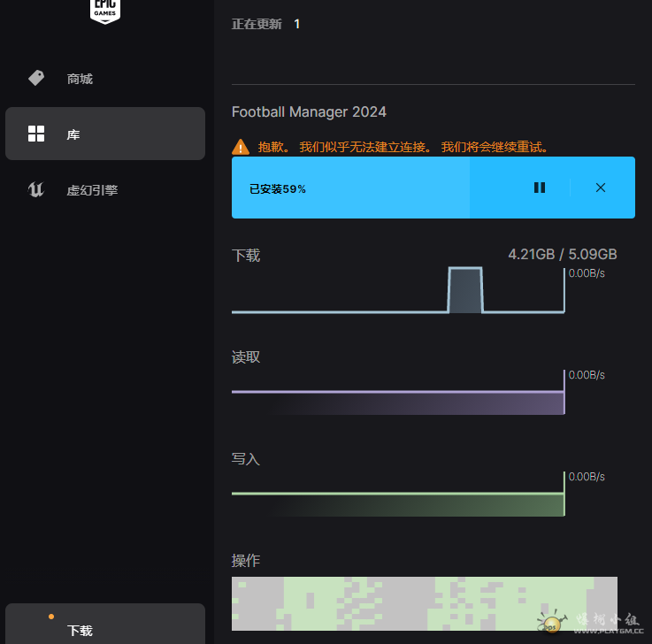652x644 pixels.
Task: Click the orange notification dot above 下载
Action: 51,617
